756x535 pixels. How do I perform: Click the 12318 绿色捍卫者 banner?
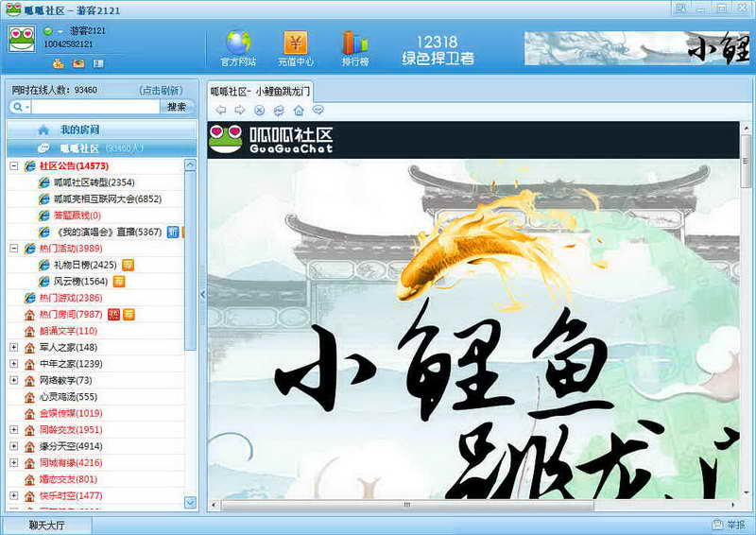click(x=438, y=50)
